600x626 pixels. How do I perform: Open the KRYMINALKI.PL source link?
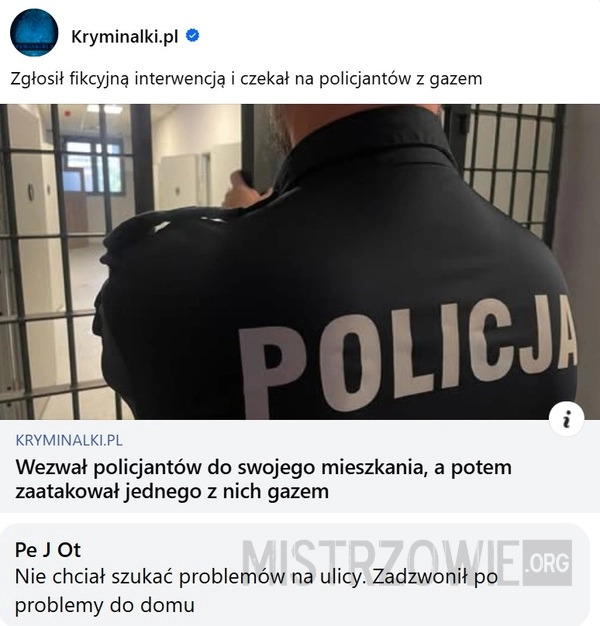pos(69,440)
